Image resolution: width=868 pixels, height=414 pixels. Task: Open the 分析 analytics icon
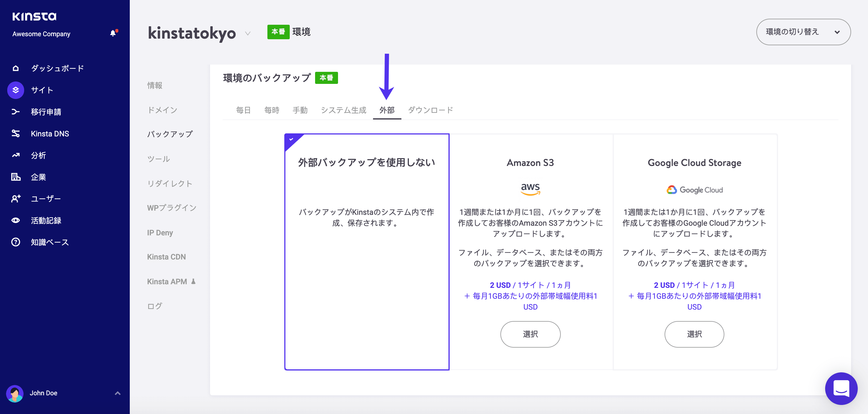[x=15, y=155]
